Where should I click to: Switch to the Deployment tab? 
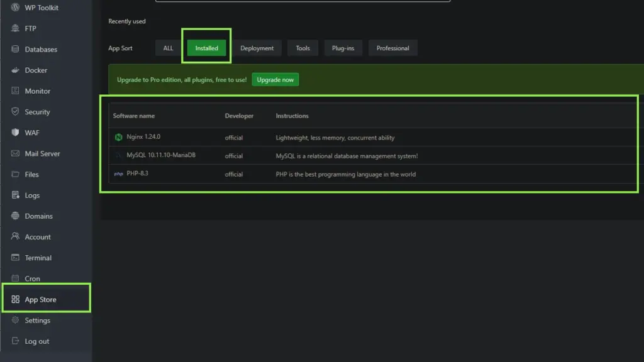257,47
